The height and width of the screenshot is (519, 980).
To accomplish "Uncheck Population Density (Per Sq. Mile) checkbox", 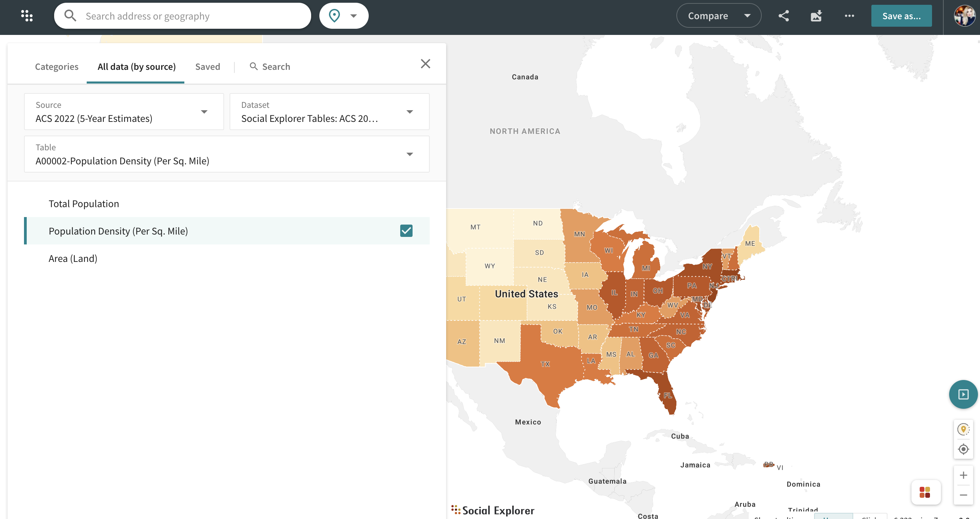I will 406,231.
